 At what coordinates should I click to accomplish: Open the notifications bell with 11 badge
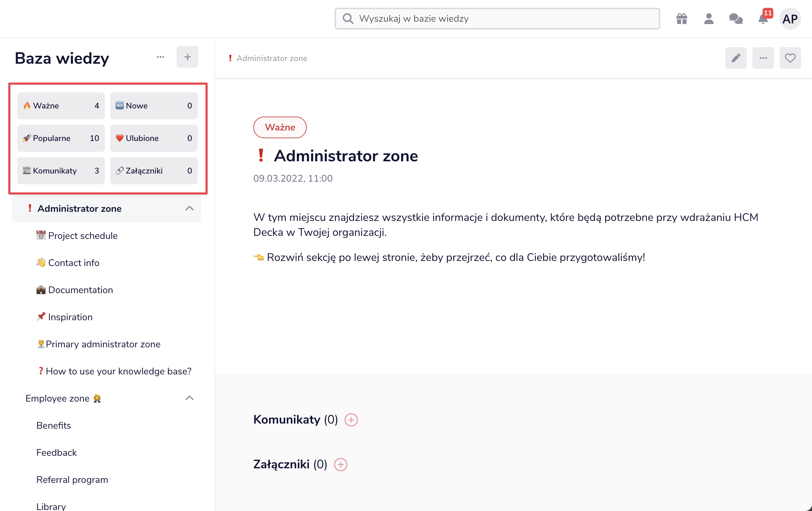(763, 19)
